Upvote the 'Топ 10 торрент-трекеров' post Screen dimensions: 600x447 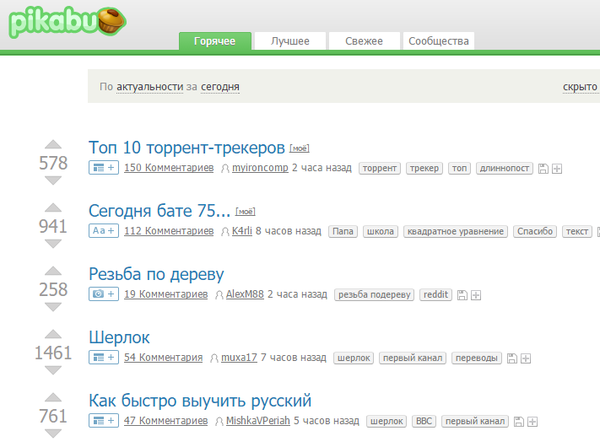pos(52,144)
